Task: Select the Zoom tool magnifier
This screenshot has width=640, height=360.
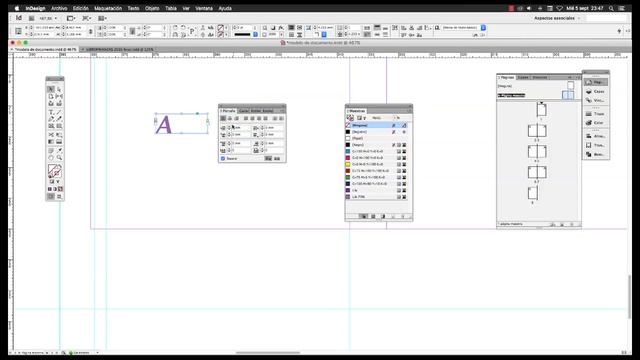Action: point(59,158)
